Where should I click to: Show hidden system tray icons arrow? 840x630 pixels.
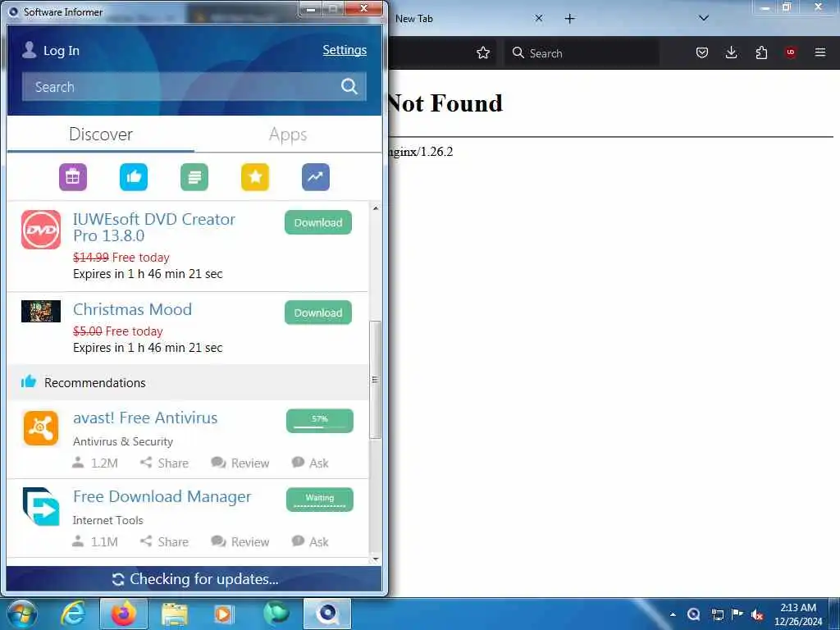pyautogui.click(x=673, y=614)
